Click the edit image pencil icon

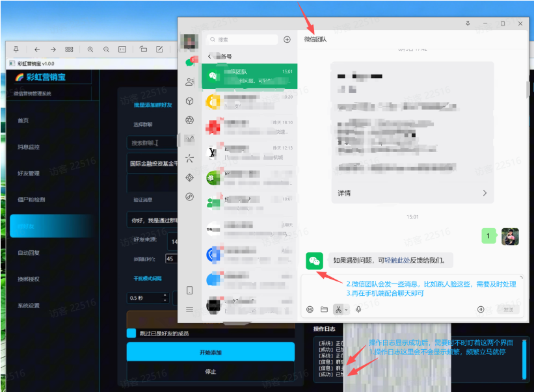pos(159,49)
